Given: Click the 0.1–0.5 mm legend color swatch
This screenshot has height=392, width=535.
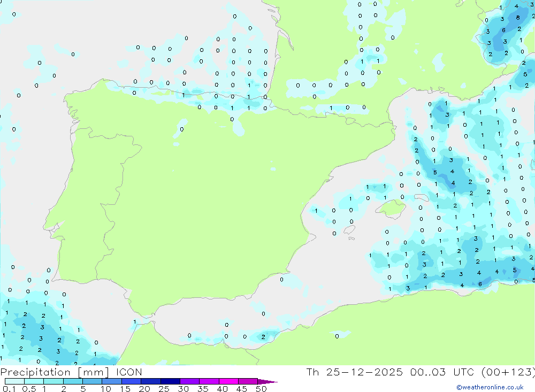Looking at the screenshot, I should 14,381.
